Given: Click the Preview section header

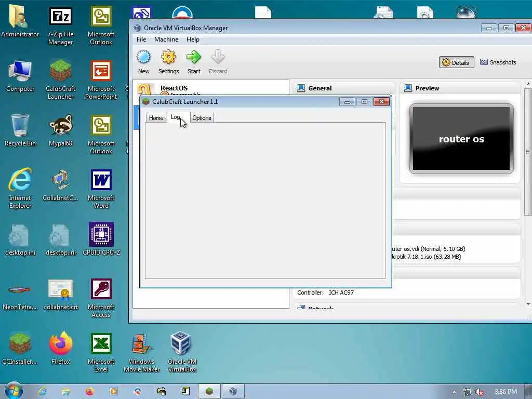Looking at the screenshot, I should coord(460,88).
